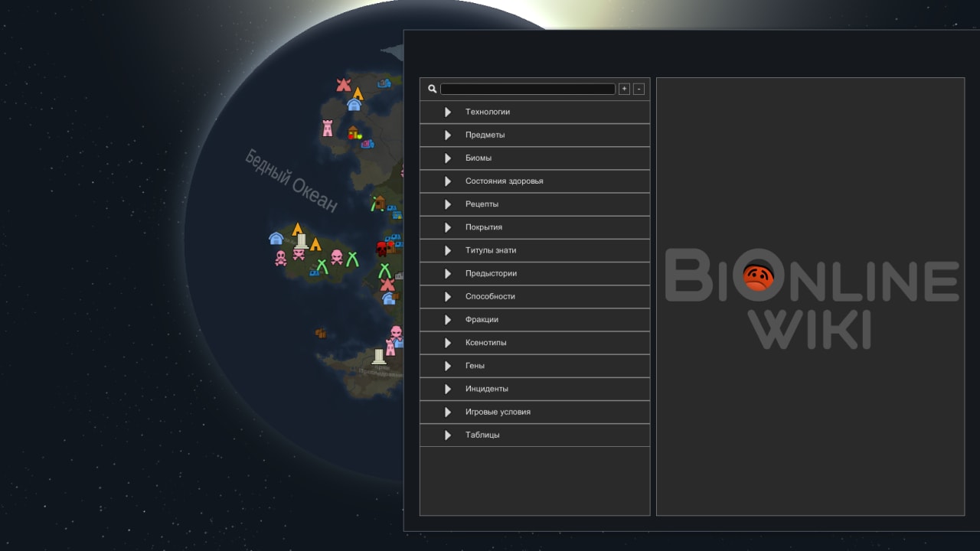Click the magnifier search icon
Viewport: 980px width, 551px height.
pyautogui.click(x=432, y=89)
